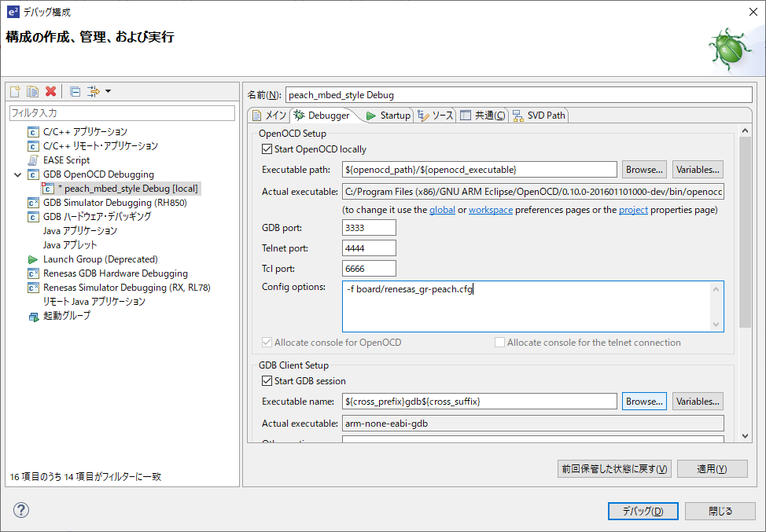Click the Renesas Simulator Debugging icon
Viewport: 766px width, 532px height.
(33, 288)
